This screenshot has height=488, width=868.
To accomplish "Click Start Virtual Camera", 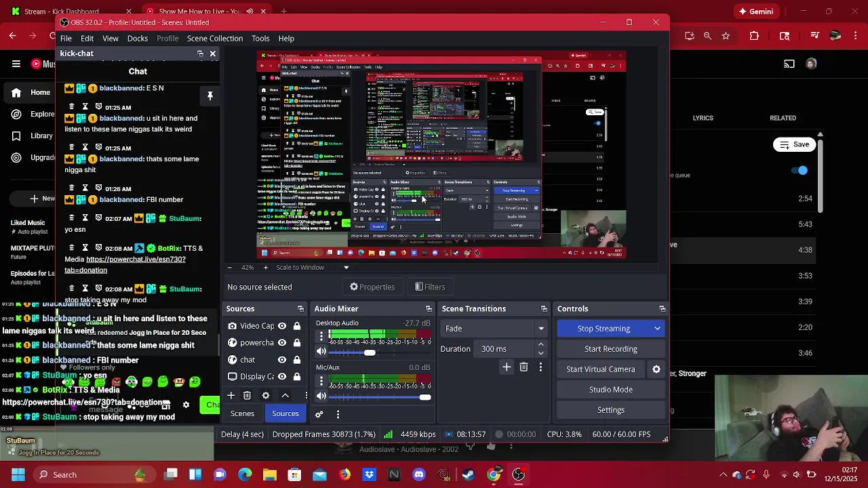I will click(x=601, y=369).
